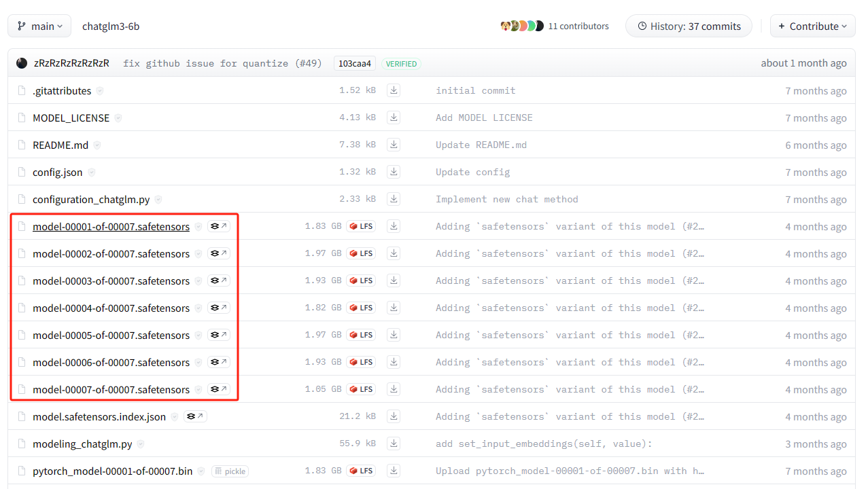Click '3 months ago' timestamp on modeling_chatglm.py row

coord(816,443)
